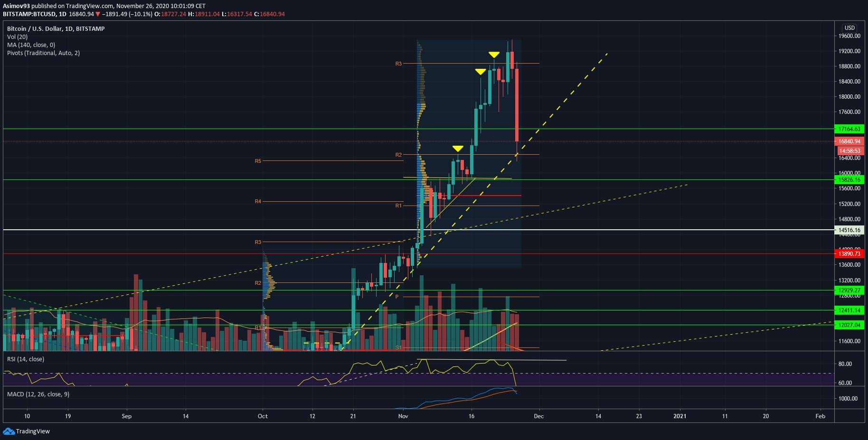Select the lowest yellow triangle marker above R2
The image size is (868, 440).
(458, 149)
